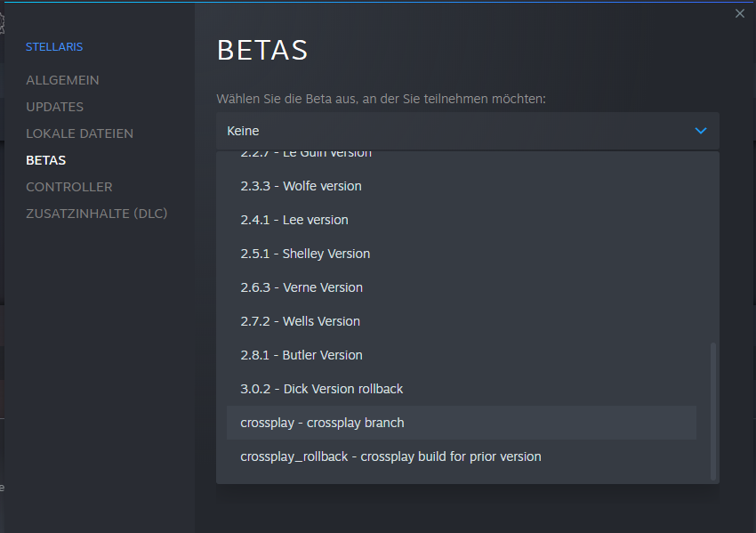Image resolution: width=756 pixels, height=533 pixels.
Task: Pick crossplay_rollback build for prior version
Action: click(x=462, y=456)
